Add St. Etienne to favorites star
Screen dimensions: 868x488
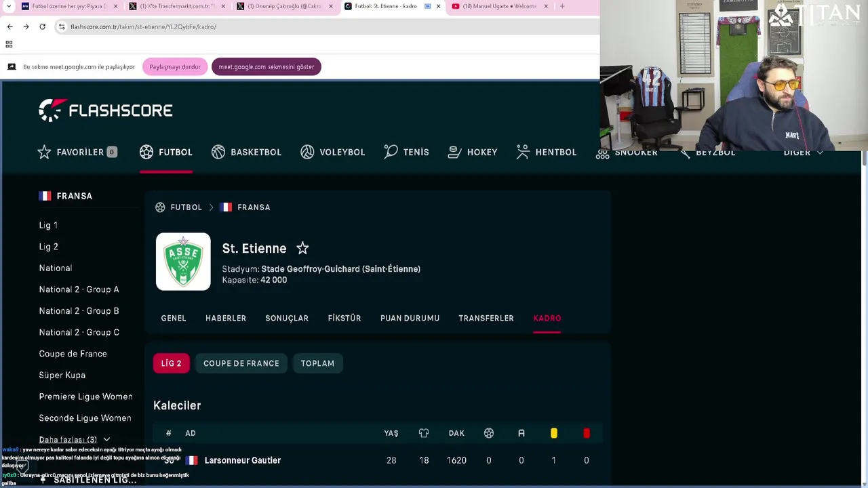pos(302,249)
